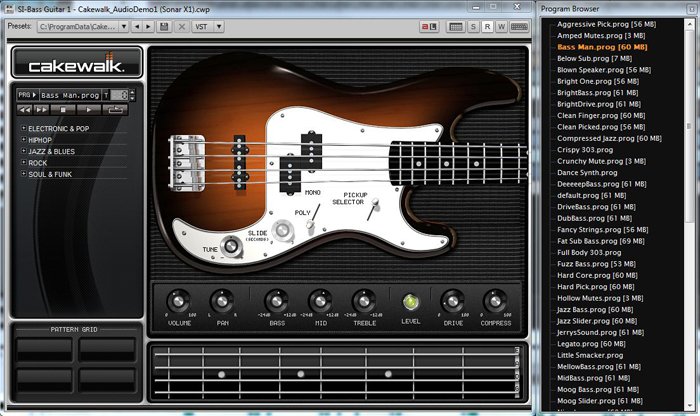Select Below Sub.prog program

(594, 58)
